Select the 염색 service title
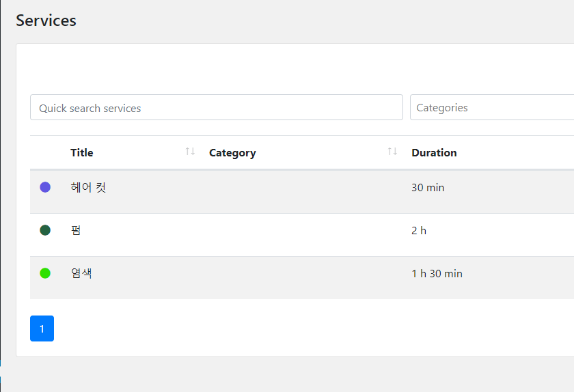Screen dimensions: 574x392 coord(81,273)
